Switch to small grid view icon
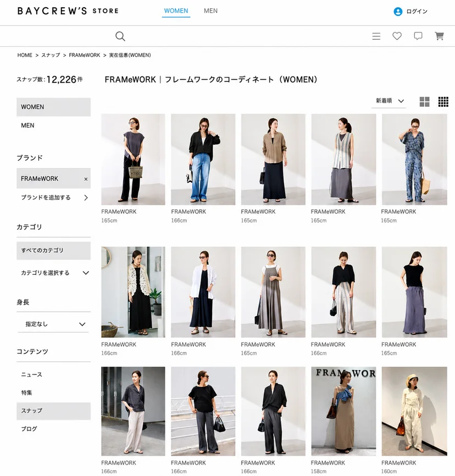This screenshot has width=455, height=476. pos(443,102)
